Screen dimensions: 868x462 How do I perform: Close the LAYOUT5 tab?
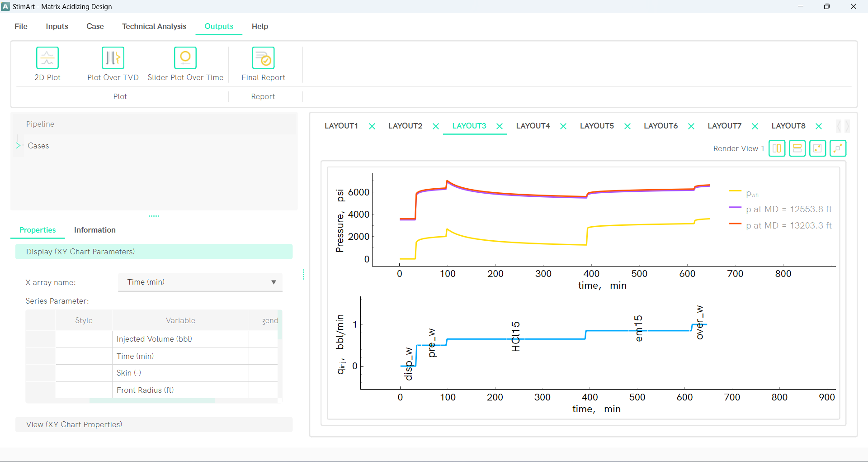coord(627,126)
